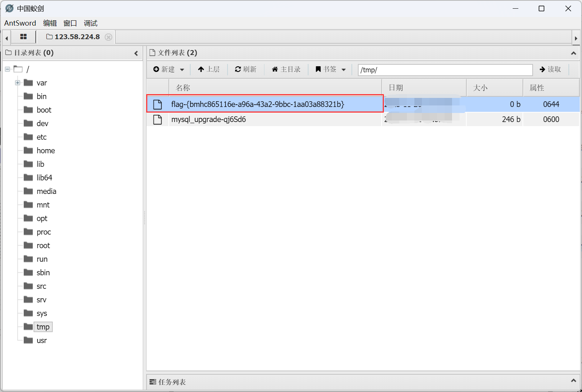Open the 书签 dropdown arrow
Viewport: 582px width, 392px height.
point(344,70)
